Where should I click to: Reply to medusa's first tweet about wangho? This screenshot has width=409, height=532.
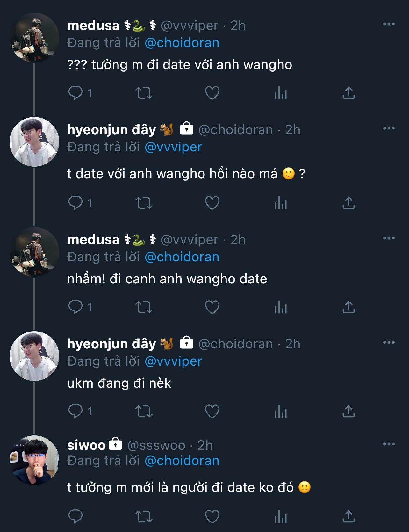tap(75, 93)
